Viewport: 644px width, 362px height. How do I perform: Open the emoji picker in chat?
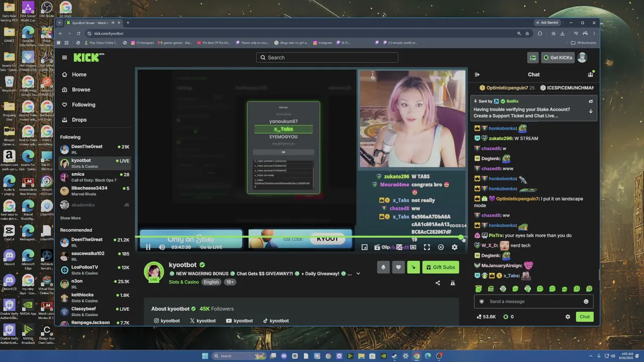point(586,302)
